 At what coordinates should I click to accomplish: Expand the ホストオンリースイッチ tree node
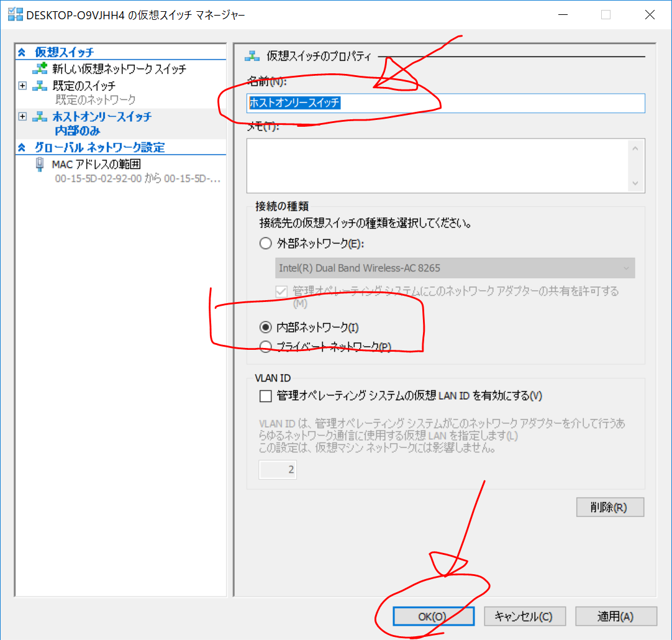point(23,117)
